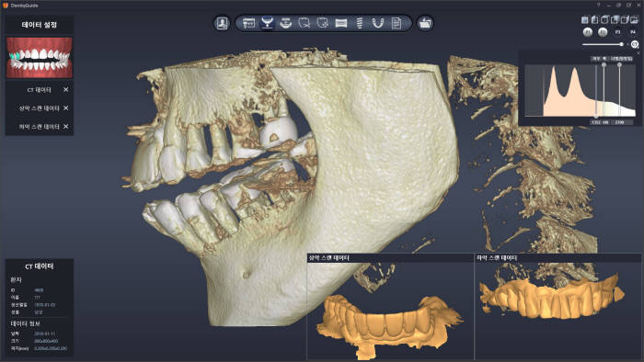Image resolution: width=644 pixels, height=362 pixels.
Task: Click the export folder icon
Action: pyautogui.click(x=425, y=23)
